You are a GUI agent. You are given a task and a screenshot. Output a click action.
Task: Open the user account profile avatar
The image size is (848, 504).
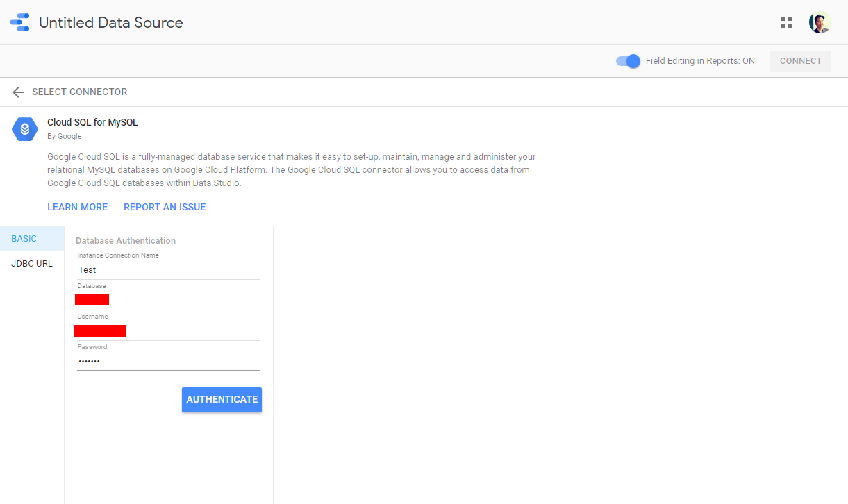click(x=820, y=22)
